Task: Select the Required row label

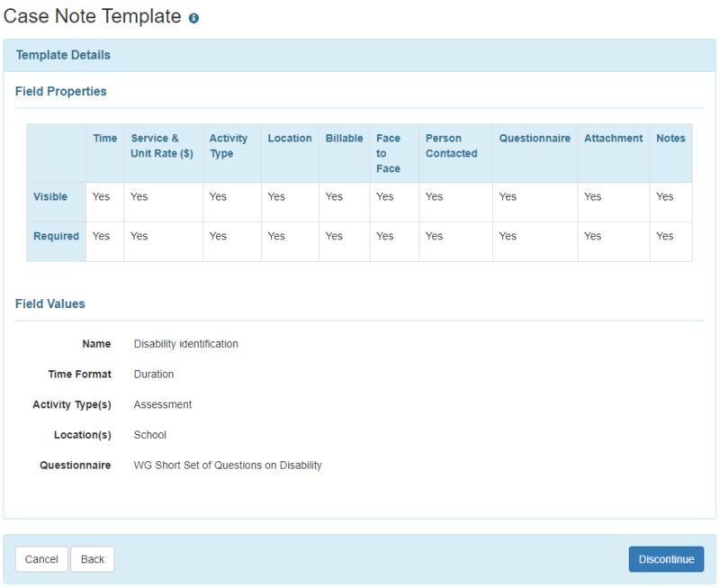Action: [x=56, y=236]
